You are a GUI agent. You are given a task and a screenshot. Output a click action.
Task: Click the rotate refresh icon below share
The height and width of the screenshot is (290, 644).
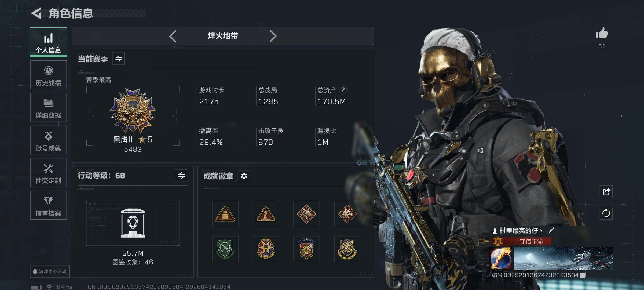[x=606, y=213]
